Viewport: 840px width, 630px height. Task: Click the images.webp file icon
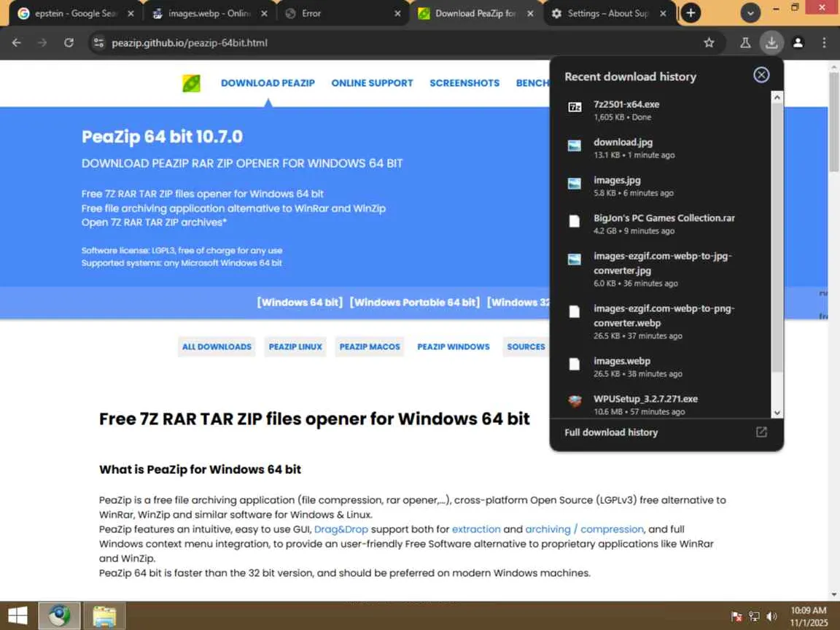(575, 365)
